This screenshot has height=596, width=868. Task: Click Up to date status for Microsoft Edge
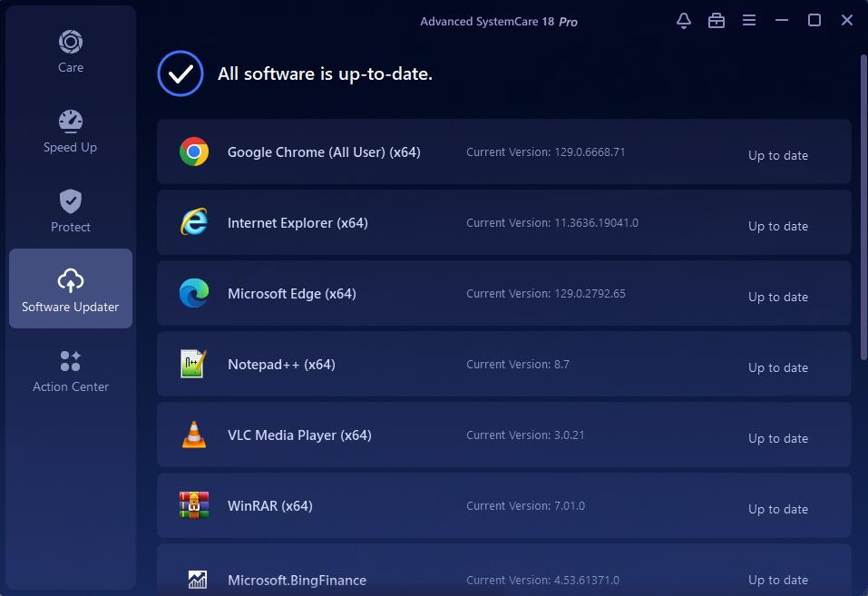778,298
